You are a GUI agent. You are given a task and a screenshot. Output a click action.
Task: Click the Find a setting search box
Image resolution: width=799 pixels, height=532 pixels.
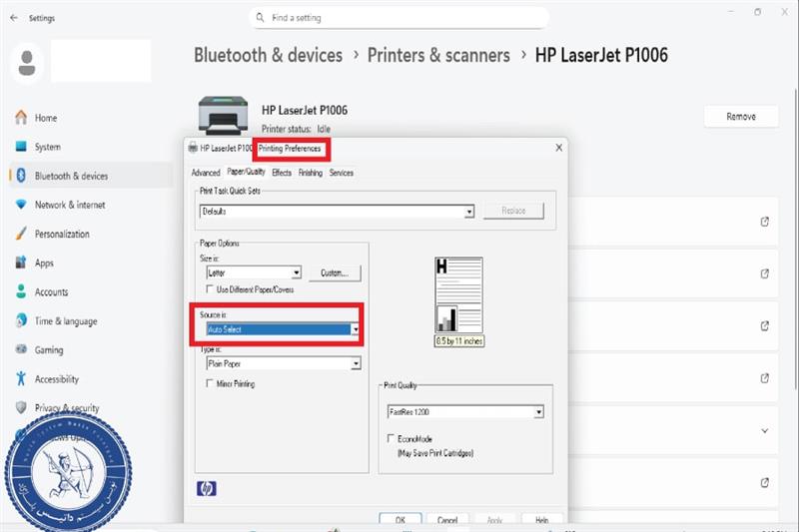point(399,18)
